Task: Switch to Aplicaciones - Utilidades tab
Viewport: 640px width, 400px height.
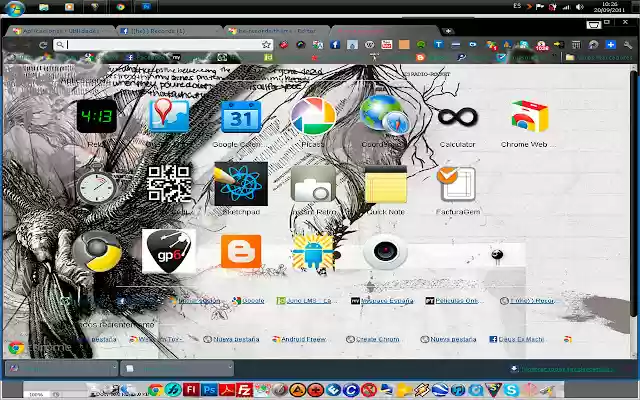Action: 61,31
